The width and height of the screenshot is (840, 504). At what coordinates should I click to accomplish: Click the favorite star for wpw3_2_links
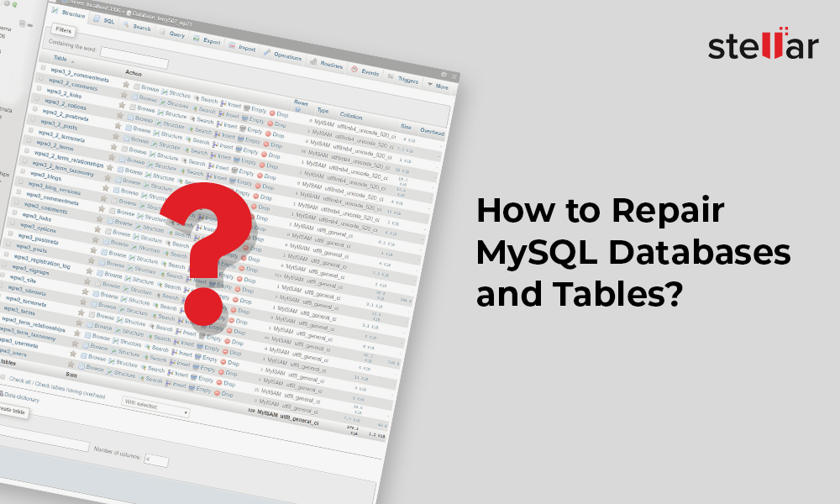pyautogui.click(x=122, y=105)
